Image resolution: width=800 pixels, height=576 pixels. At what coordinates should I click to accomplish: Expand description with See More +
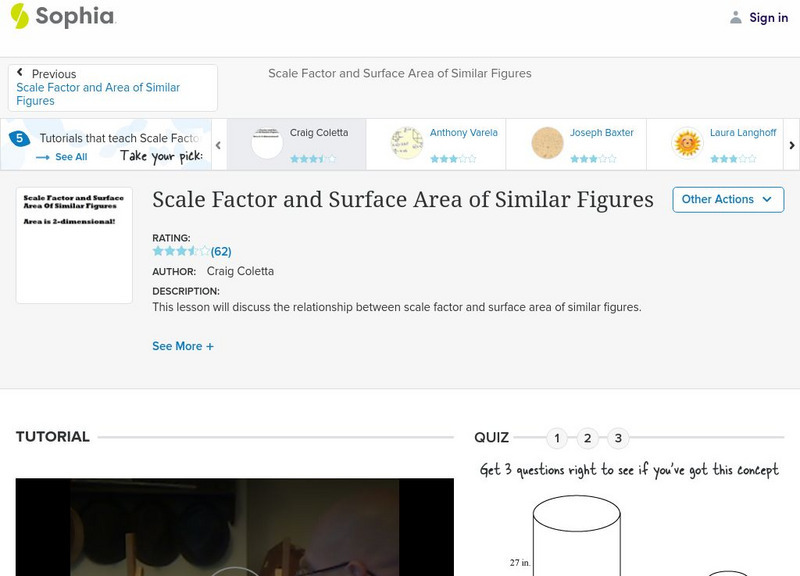[183, 346]
